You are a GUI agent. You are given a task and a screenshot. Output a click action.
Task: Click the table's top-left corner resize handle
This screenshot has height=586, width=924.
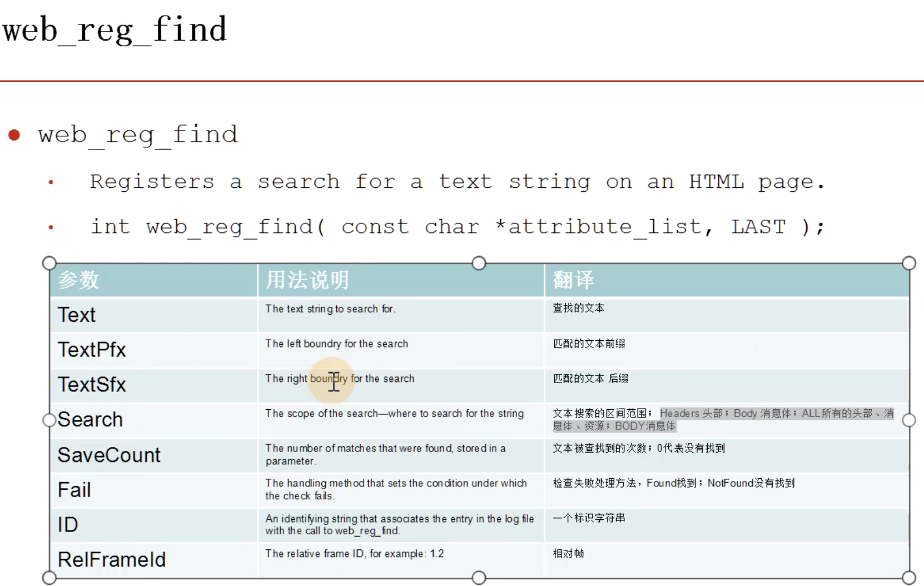click(49, 263)
